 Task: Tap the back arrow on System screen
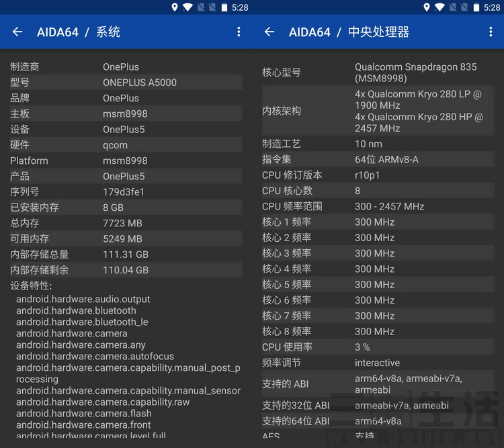tap(17, 32)
